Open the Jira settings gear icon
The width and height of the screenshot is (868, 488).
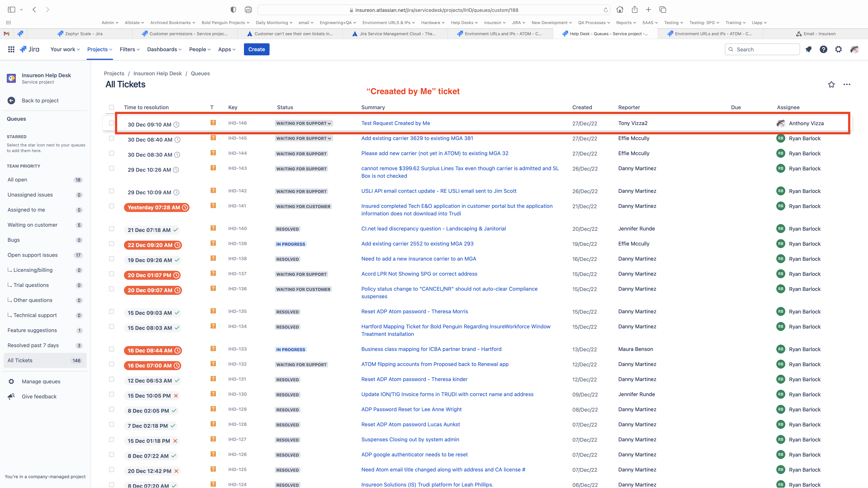[838, 50]
